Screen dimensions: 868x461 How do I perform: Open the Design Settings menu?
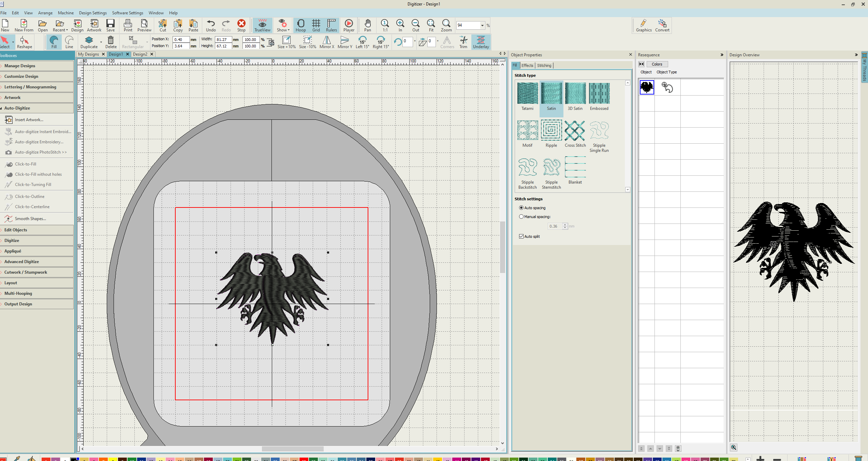[x=93, y=13]
